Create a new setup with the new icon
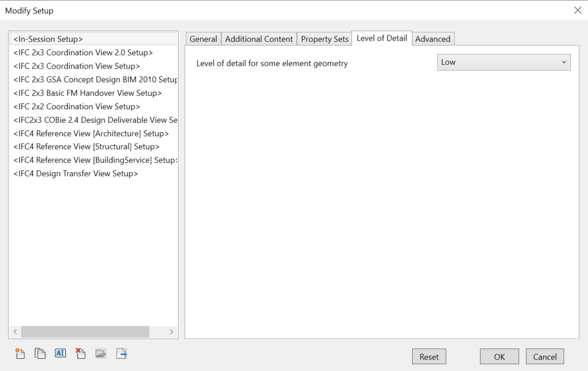The image size is (588, 371). point(20,353)
